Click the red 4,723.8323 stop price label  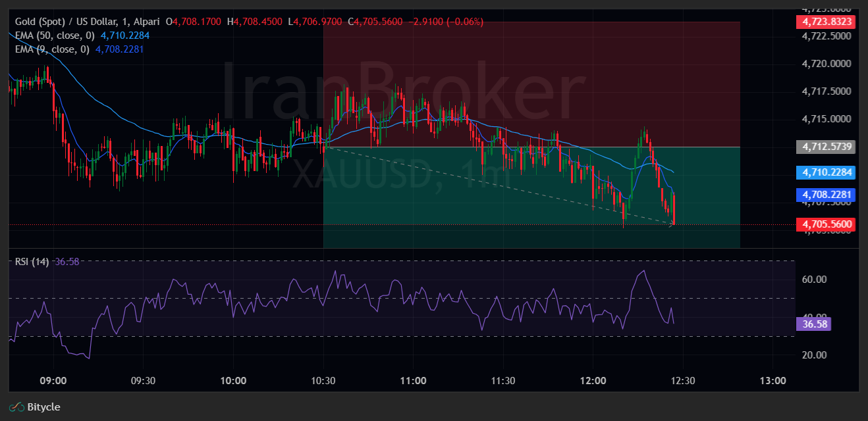click(x=826, y=22)
